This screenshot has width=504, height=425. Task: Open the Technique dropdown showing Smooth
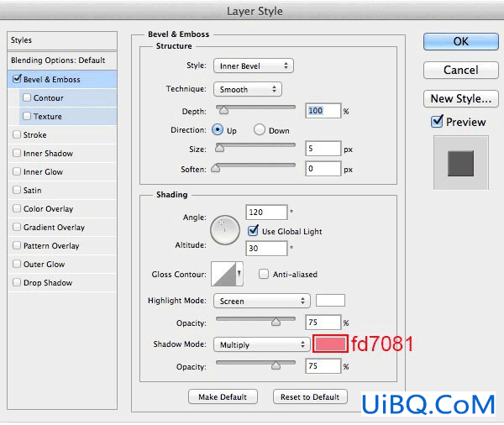[x=248, y=89]
